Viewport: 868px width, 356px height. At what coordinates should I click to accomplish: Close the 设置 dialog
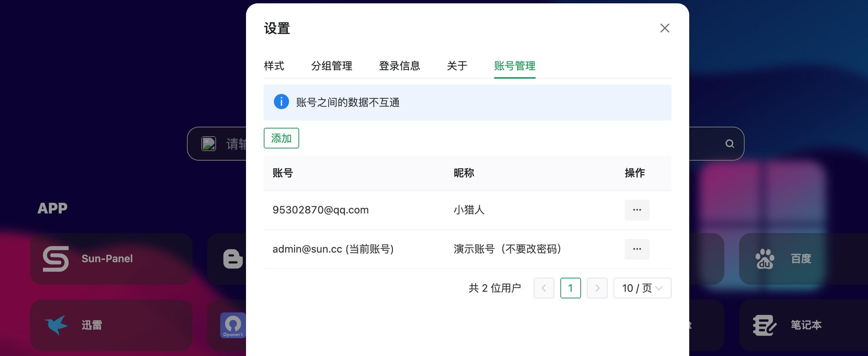tap(665, 28)
